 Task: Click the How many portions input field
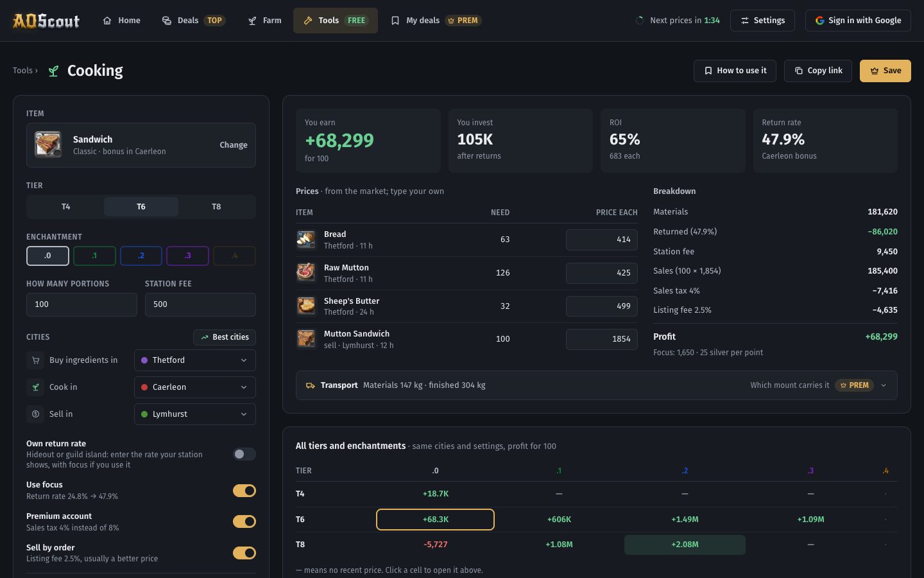81,304
